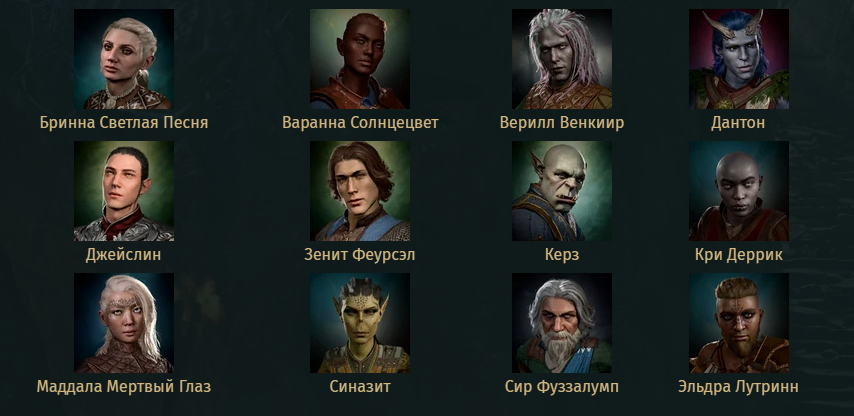Screen dimensions: 854x416
Task: Open the Зенит Феурсэл name link
Action: click(x=359, y=255)
